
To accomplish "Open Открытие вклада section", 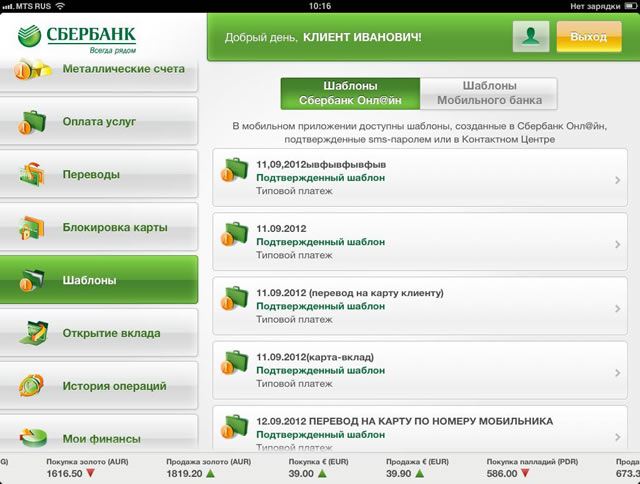I will [x=99, y=333].
